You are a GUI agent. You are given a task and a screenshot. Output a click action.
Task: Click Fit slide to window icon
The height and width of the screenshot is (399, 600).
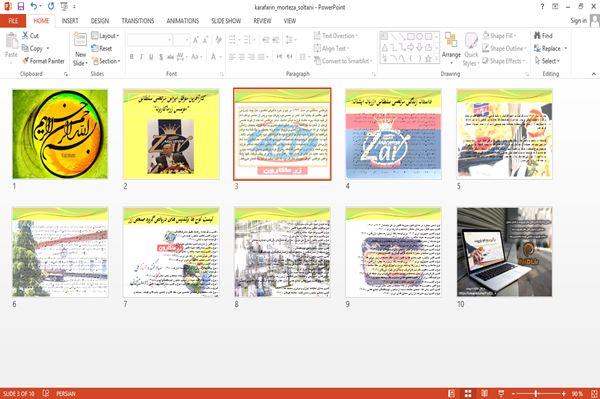594,393
